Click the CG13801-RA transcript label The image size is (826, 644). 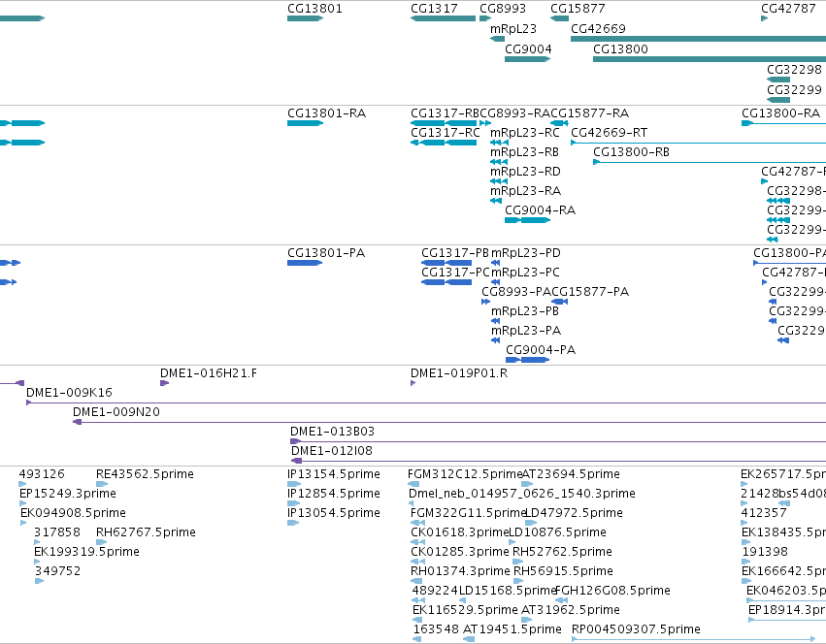tap(326, 113)
